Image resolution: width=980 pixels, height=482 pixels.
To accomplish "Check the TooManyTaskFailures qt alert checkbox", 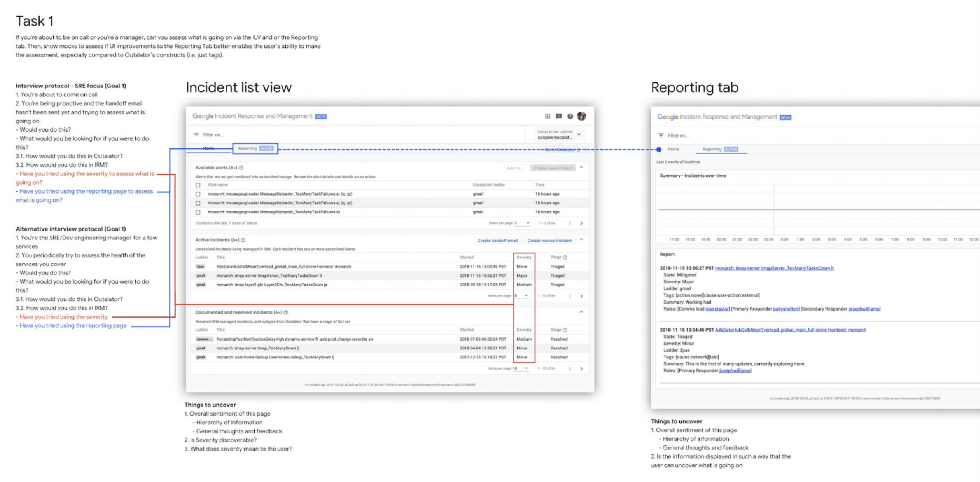I will click(x=198, y=212).
